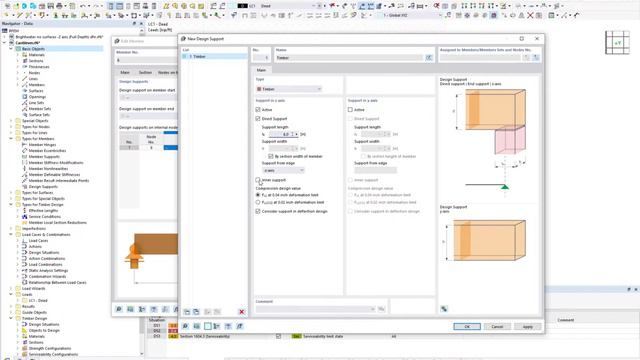Click the copy design support icon below list
The height and width of the screenshot is (360, 640).
[x=196, y=312]
